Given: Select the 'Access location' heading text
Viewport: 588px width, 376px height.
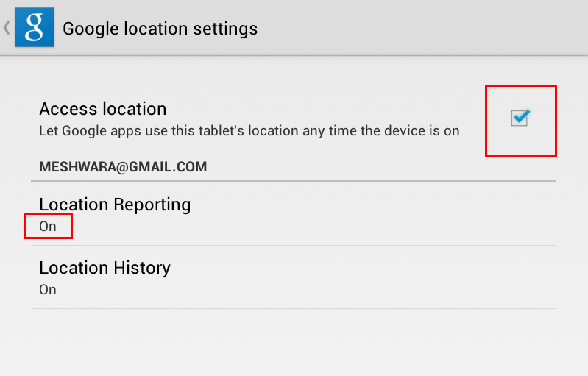Looking at the screenshot, I should pyautogui.click(x=103, y=109).
